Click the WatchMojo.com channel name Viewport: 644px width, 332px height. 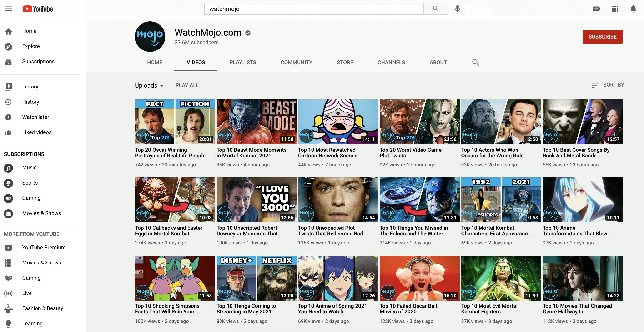[208, 33]
